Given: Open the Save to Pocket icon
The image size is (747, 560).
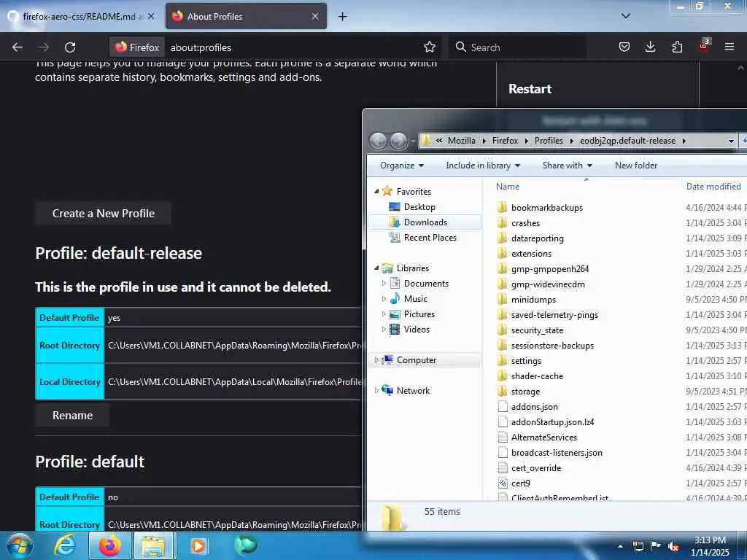Looking at the screenshot, I should (x=624, y=47).
